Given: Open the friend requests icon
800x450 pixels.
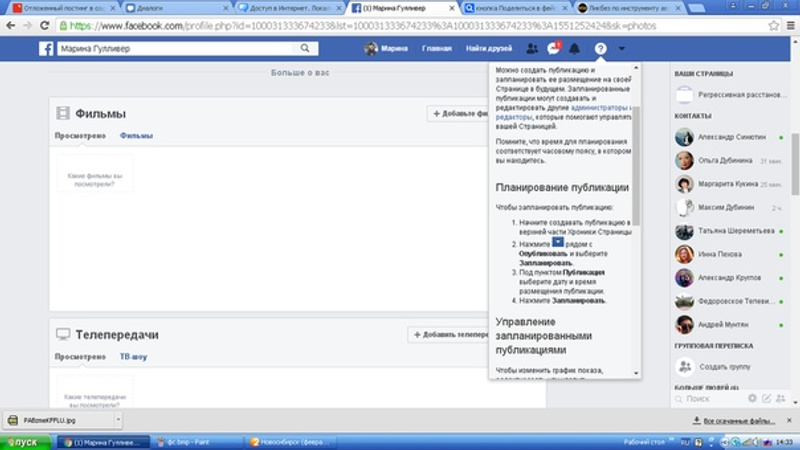Looking at the screenshot, I should point(532,48).
